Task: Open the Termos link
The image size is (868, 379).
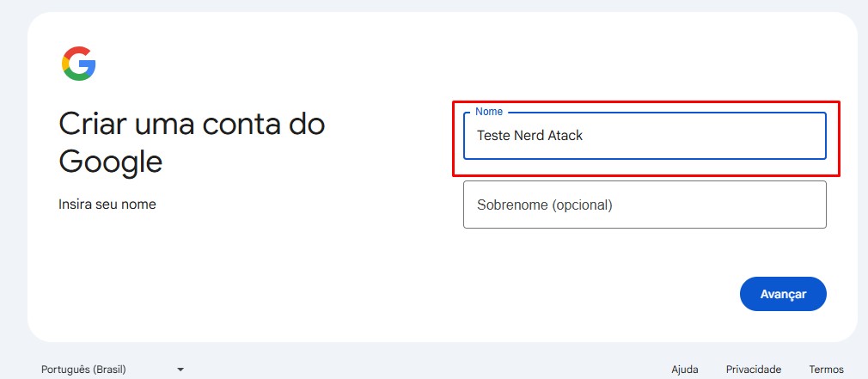Action: (826, 370)
